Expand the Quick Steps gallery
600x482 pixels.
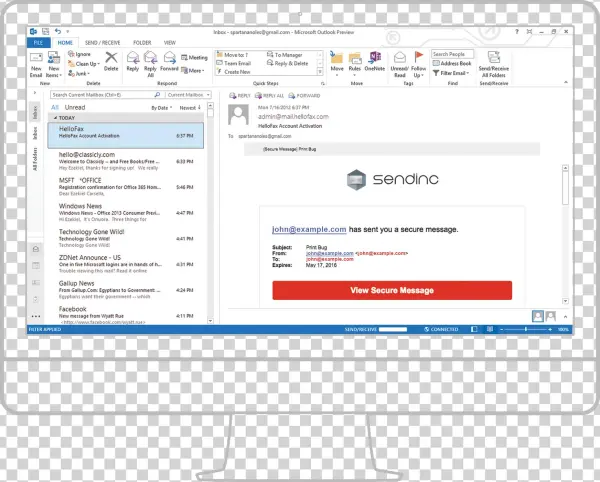(320, 72)
